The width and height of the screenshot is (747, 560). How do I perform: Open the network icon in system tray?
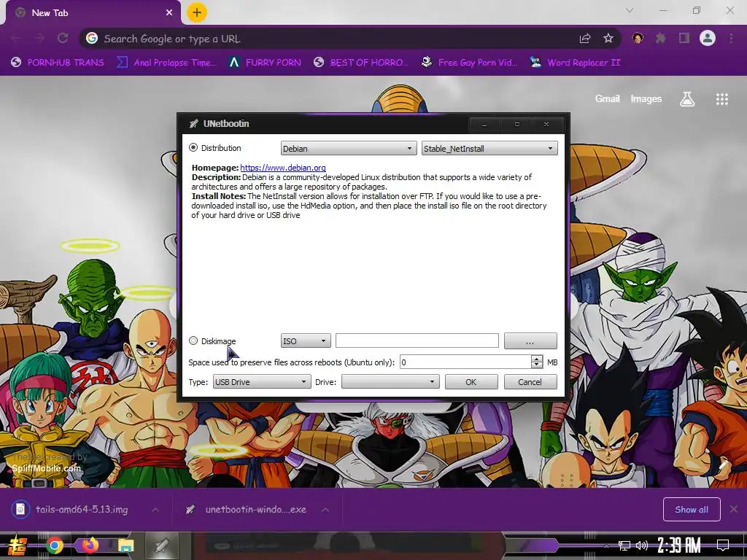pyautogui.click(x=624, y=545)
